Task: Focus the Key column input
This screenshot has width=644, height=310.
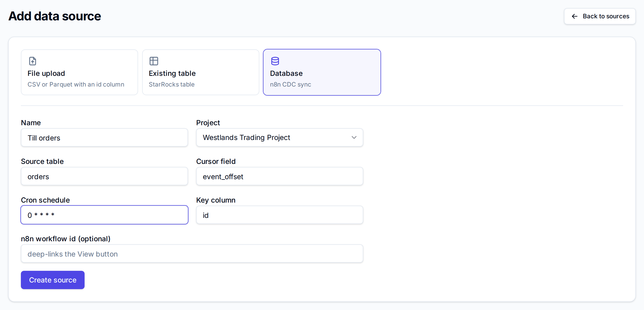Action: [280, 215]
